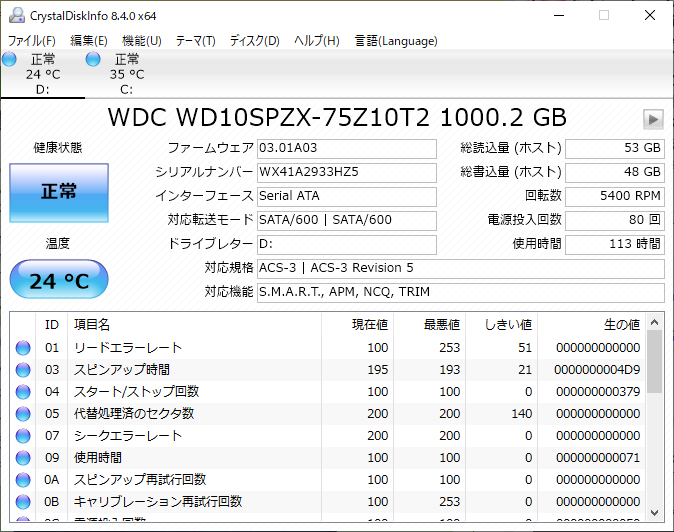Image resolution: width=674 pixels, height=532 pixels.
Task: Click power on hours value 113 時間
Action: 615,245
